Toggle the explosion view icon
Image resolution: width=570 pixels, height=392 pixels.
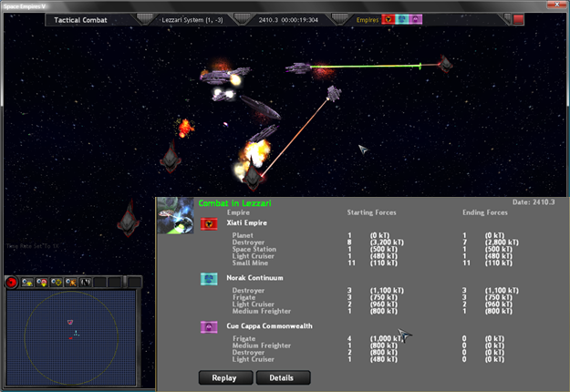pos(71,283)
